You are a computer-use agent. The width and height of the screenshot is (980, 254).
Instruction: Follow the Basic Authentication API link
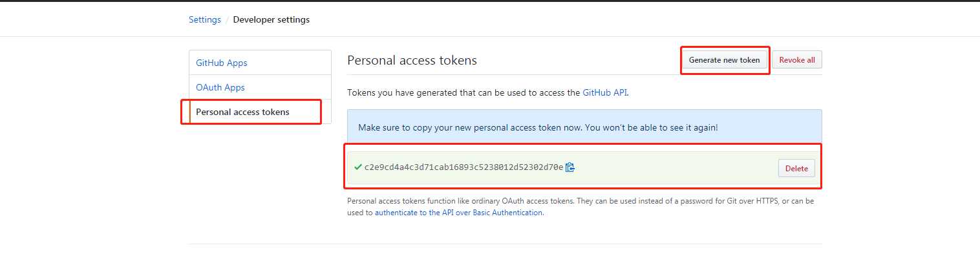(x=458, y=212)
